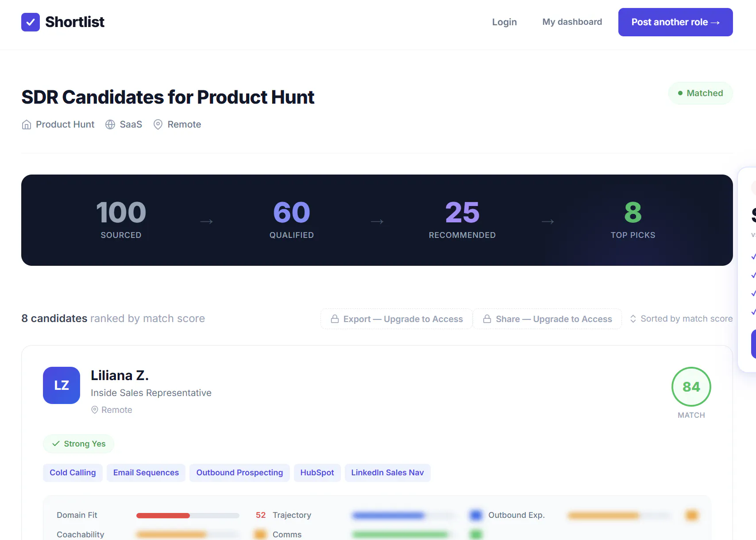
Task: Click the Strong Yes verdict badge
Action: [79, 444]
